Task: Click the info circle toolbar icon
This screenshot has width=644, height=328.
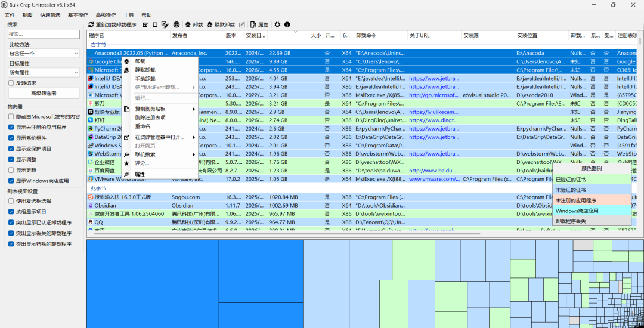Action: pos(287,24)
